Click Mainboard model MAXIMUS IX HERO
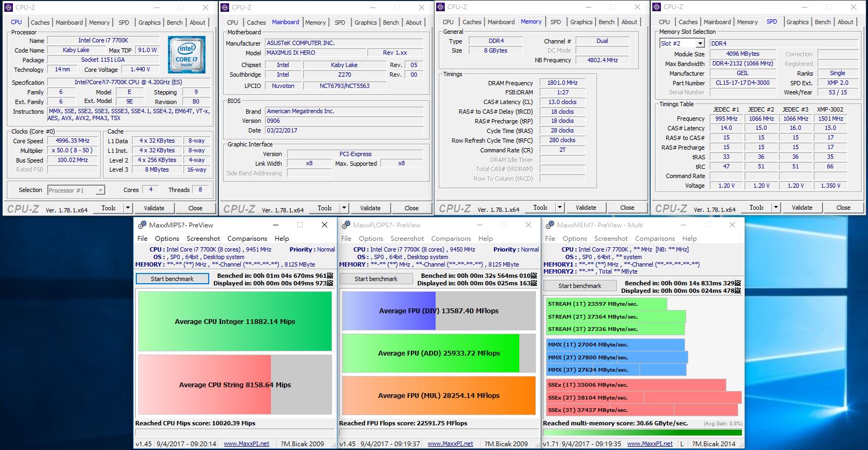The image size is (868, 450). (x=315, y=53)
